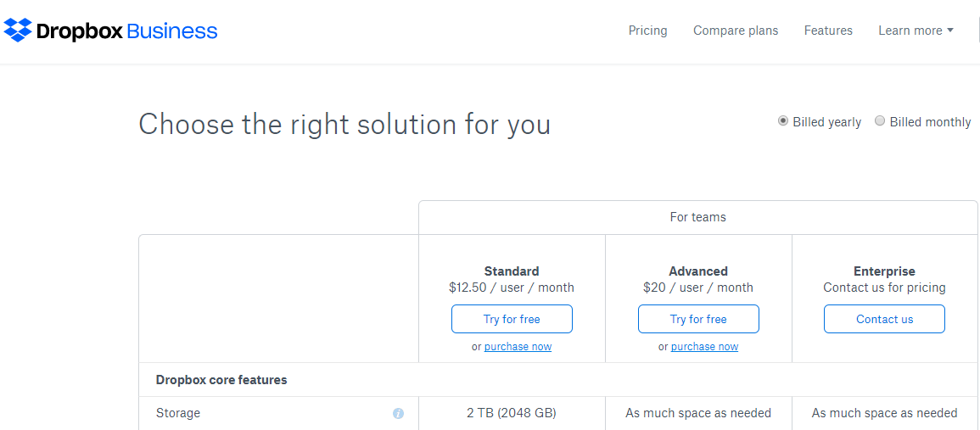Click the Enterprise plan heading
This screenshot has height=430, width=980.
pyautogui.click(x=884, y=271)
